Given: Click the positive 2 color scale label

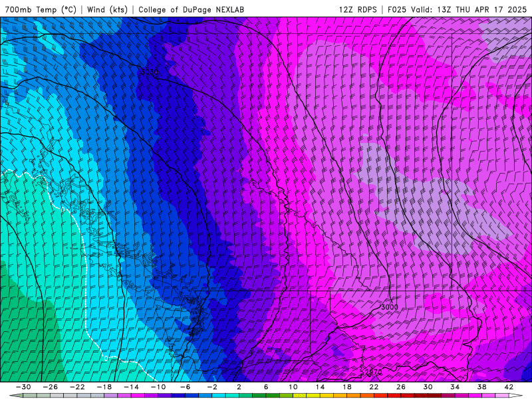Looking at the screenshot, I should [239, 387].
